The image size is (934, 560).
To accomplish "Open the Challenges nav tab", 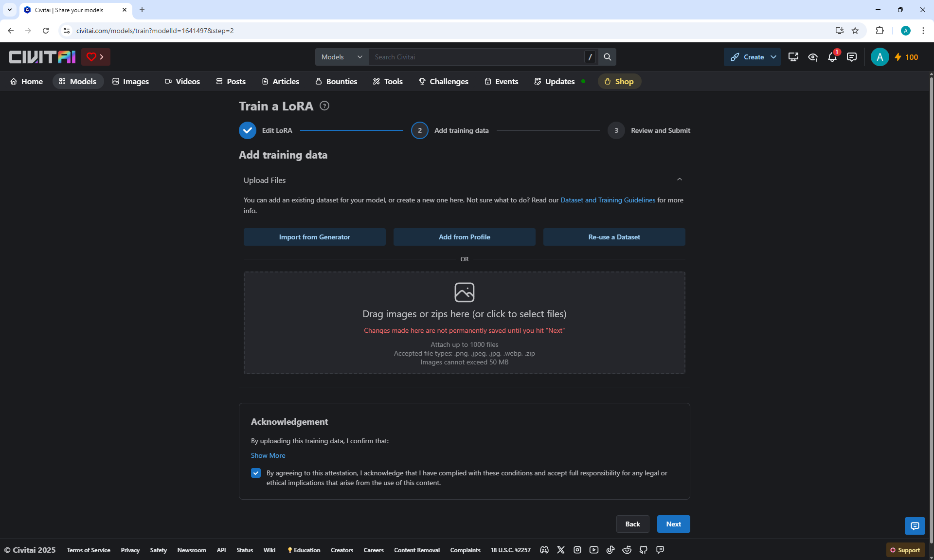I will pyautogui.click(x=443, y=81).
